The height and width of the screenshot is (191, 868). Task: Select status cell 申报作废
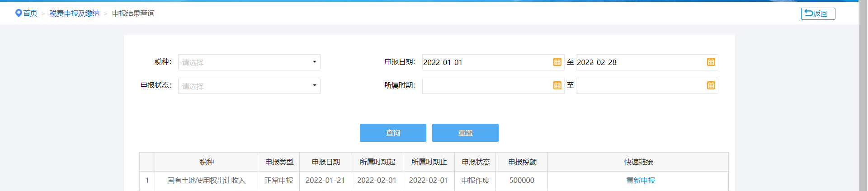476,180
